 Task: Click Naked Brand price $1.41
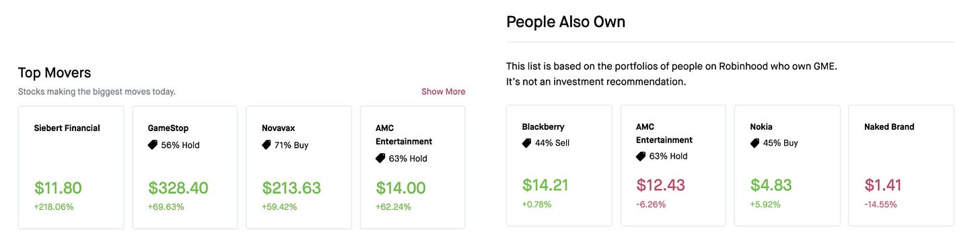click(x=882, y=185)
